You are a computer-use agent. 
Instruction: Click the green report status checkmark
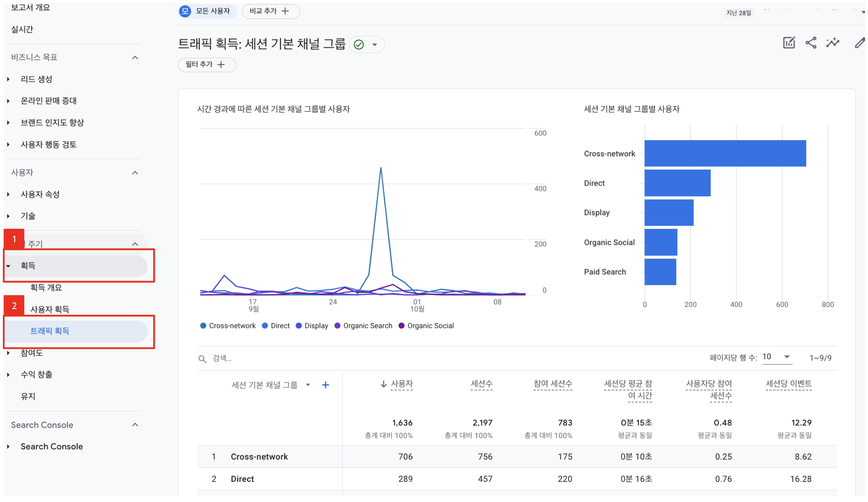[359, 44]
